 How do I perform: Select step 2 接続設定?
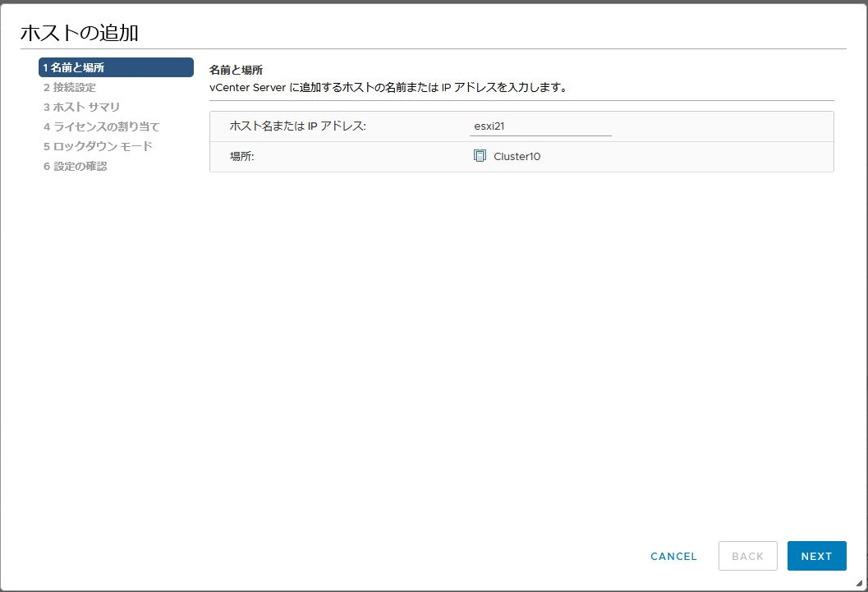(x=70, y=87)
